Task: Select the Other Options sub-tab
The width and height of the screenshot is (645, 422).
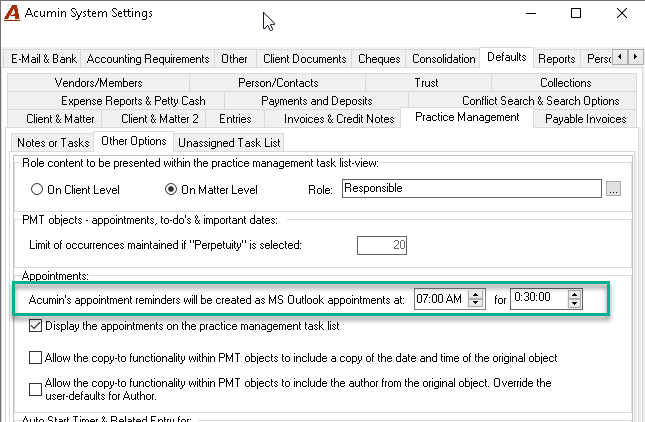Action: click(x=134, y=141)
